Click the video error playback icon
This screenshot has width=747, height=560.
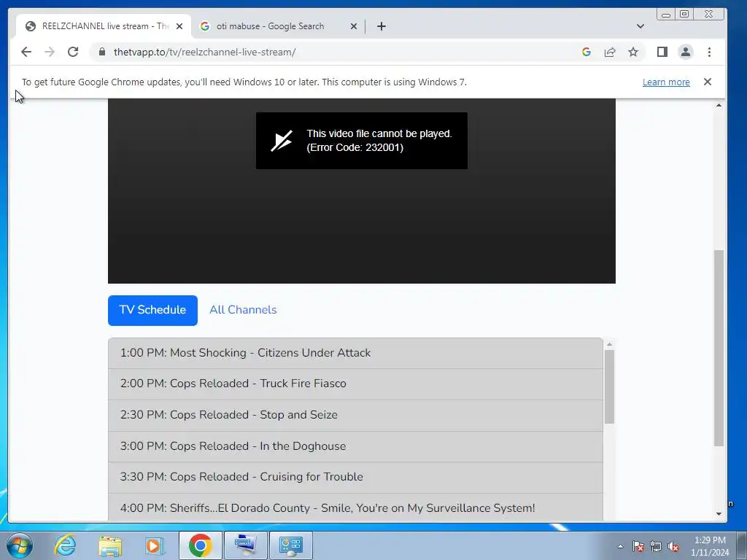pos(282,141)
